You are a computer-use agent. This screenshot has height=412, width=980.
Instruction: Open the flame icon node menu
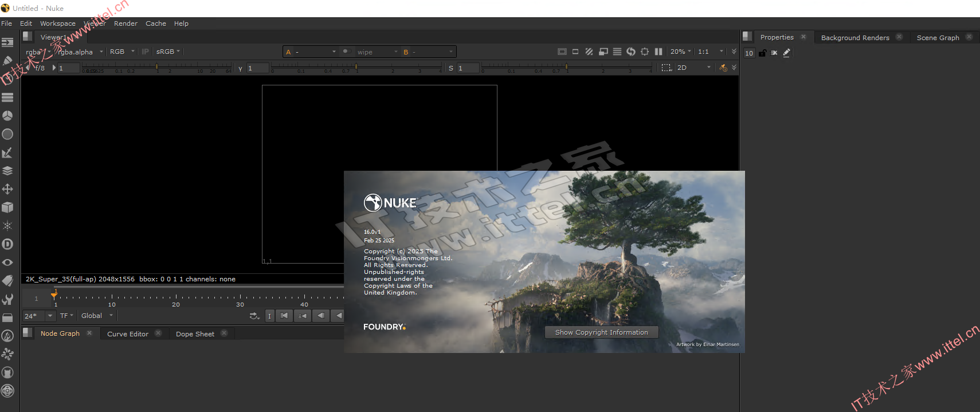7,336
